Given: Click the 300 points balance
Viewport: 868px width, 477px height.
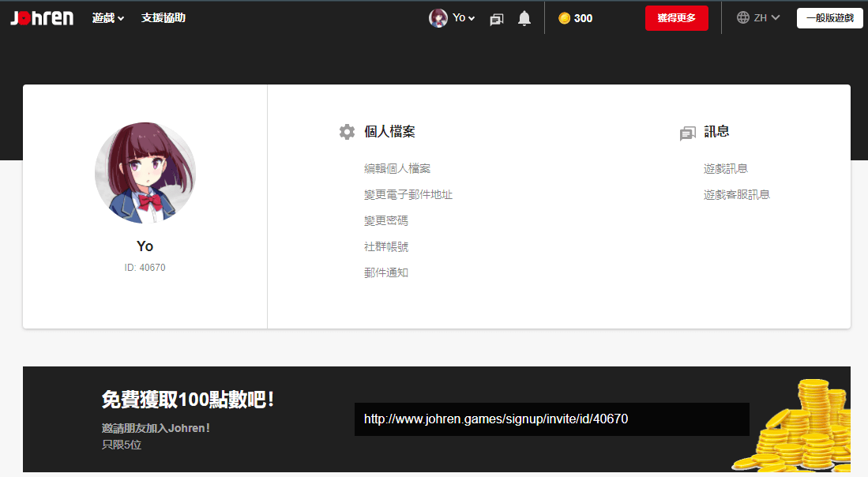Looking at the screenshot, I should pyautogui.click(x=583, y=18).
